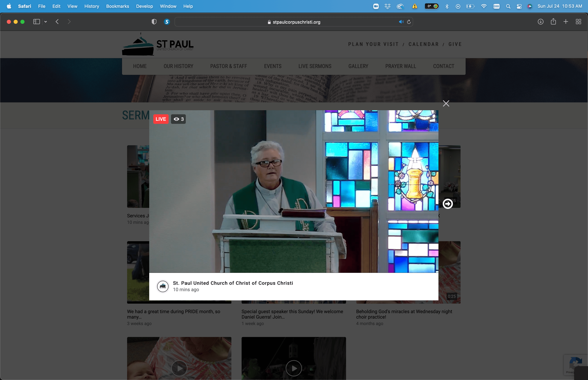Image resolution: width=588 pixels, height=380 pixels.
Task: Click the warning triangle menu bar icon
Action: 415,6
